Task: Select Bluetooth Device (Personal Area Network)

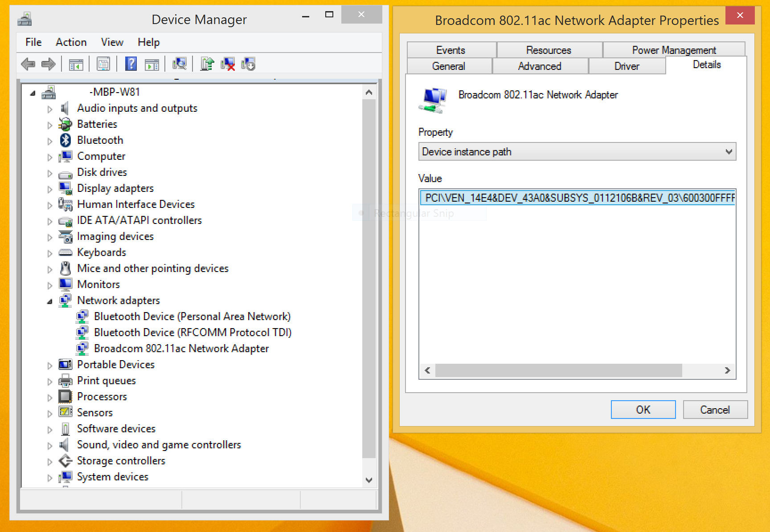Action: pyautogui.click(x=192, y=317)
